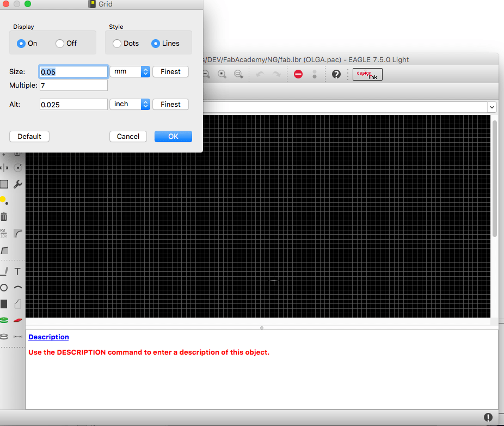This screenshot has height=426, width=504.
Task: Open Help with the question mark icon
Action: (336, 74)
